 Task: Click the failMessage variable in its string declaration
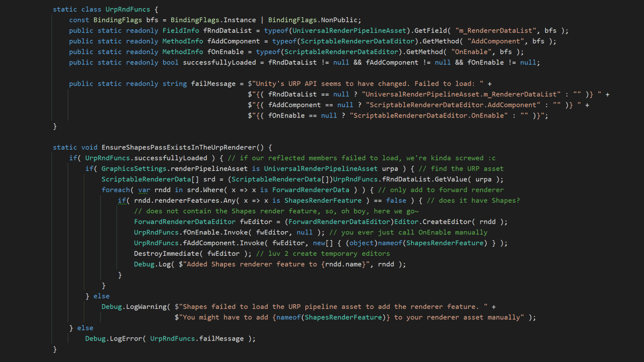(213, 84)
